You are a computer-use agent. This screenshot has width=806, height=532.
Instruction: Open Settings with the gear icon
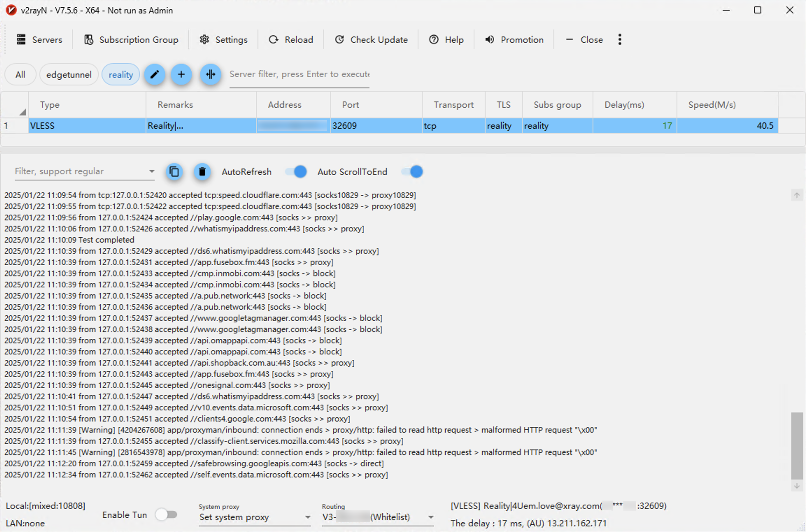(223, 39)
